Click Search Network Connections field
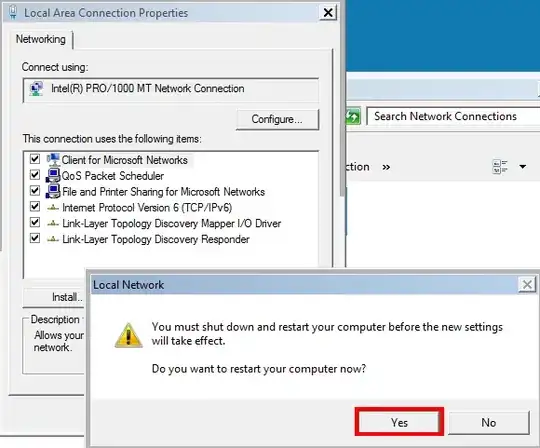Screen dimensions: 540x448 (453, 116)
